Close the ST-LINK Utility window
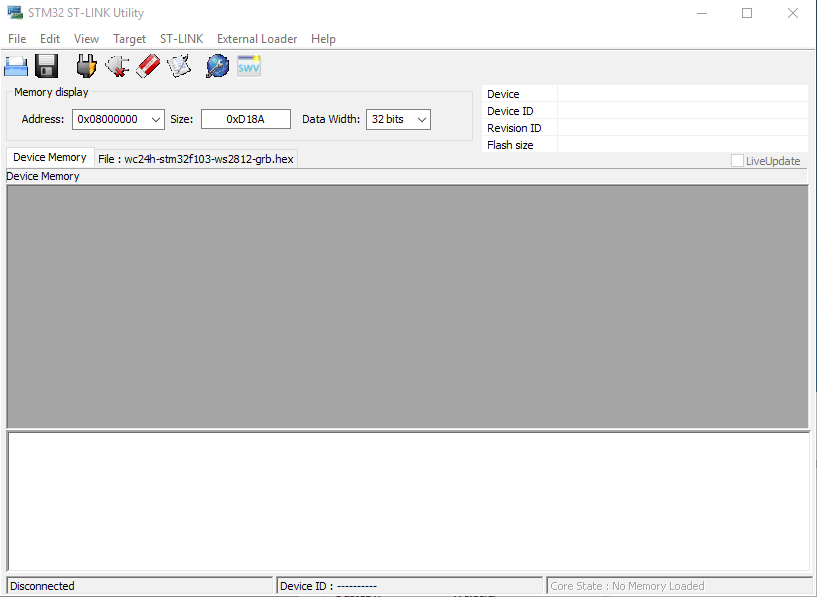The height and width of the screenshot is (597, 817). [x=793, y=13]
